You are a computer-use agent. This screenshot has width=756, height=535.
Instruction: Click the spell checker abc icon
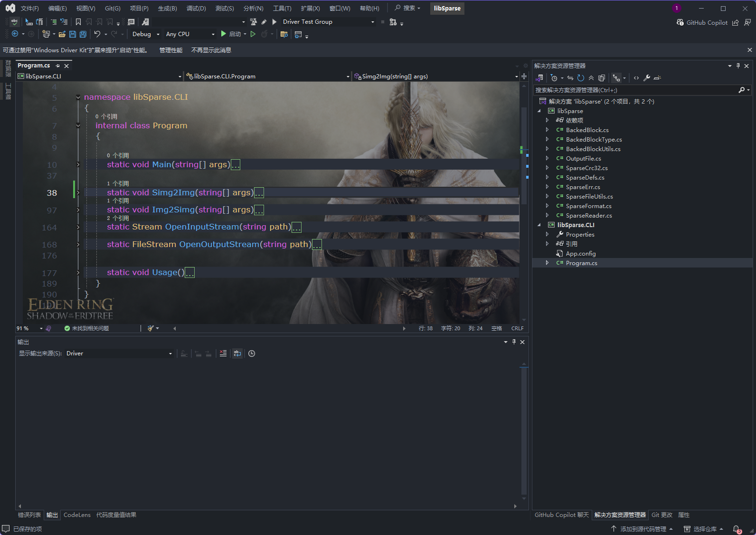pyautogui.click(x=14, y=21)
